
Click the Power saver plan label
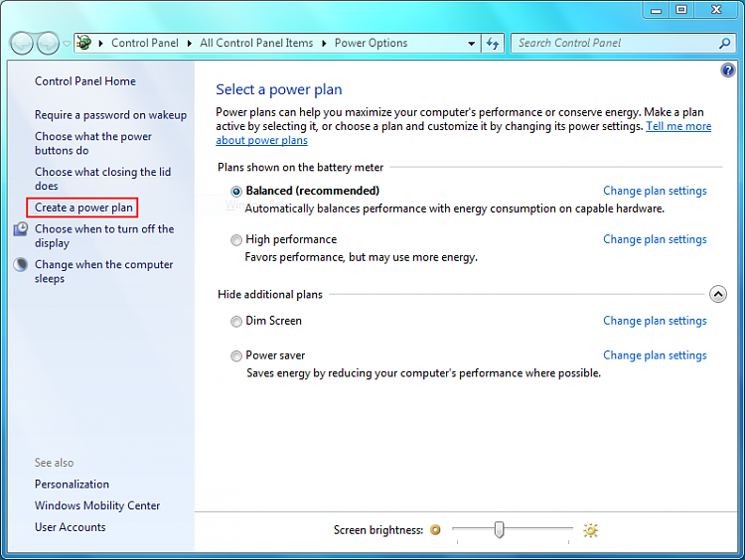[x=275, y=355]
